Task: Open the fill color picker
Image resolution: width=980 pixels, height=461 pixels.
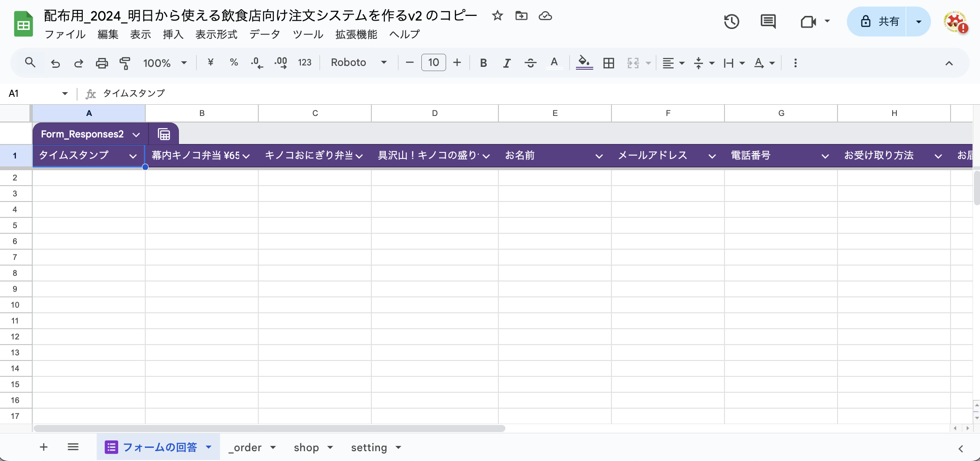Action: [x=584, y=63]
